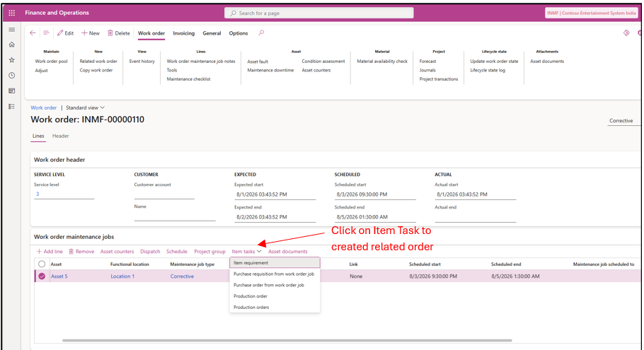Click the horizontal scrollbar under the grid

coord(287,340)
